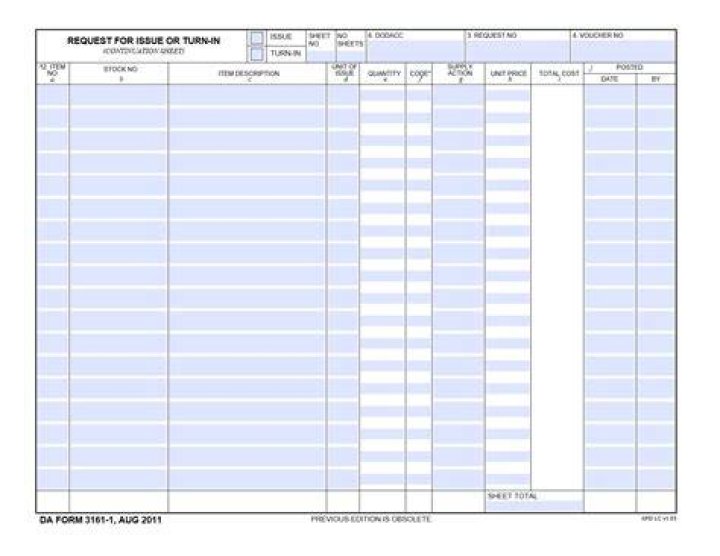Image resolution: width=720 pixels, height=556 pixels.
Task: Focus the DODAAC input field
Action: tap(416, 51)
